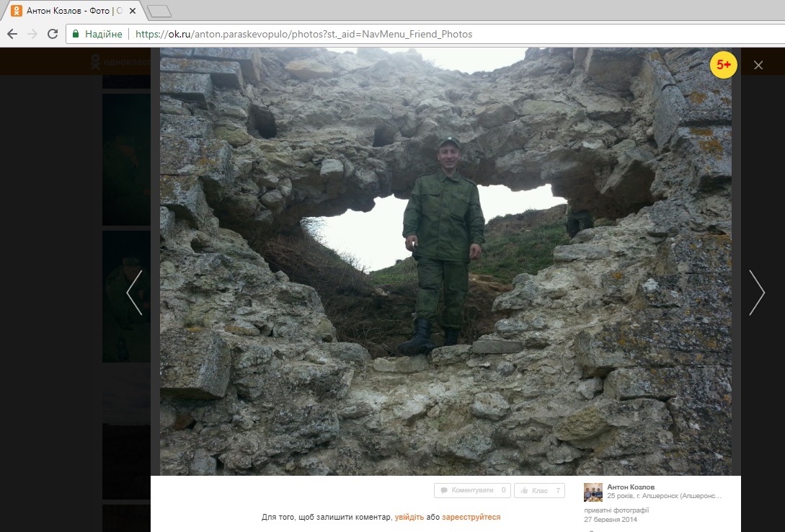785x532 pixels.
Task: Reload the page with refresh icon
Action: point(52,34)
